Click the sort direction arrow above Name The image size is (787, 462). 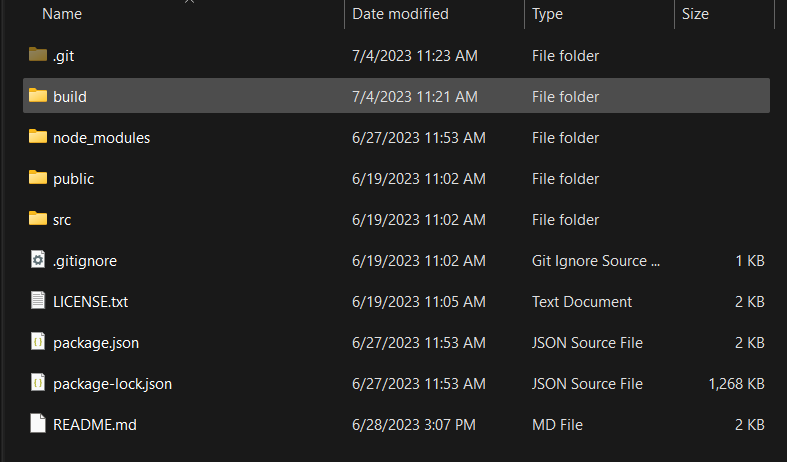pos(189,2)
